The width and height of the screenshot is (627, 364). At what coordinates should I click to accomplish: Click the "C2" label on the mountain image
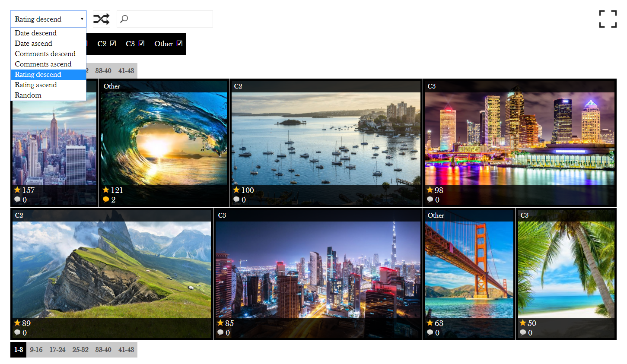pyautogui.click(x=19, y=215)
